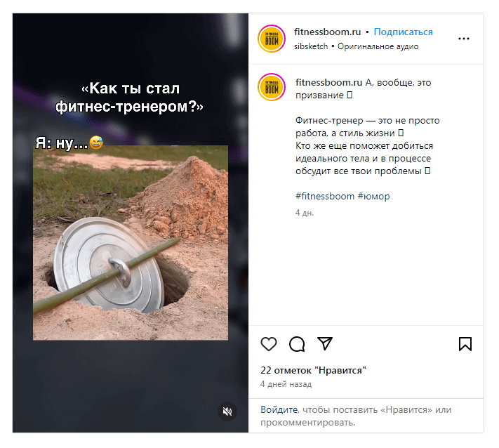499x448 pixels.
Task: Click the 4 дней назад timestamp
Action: coord(286,384)
